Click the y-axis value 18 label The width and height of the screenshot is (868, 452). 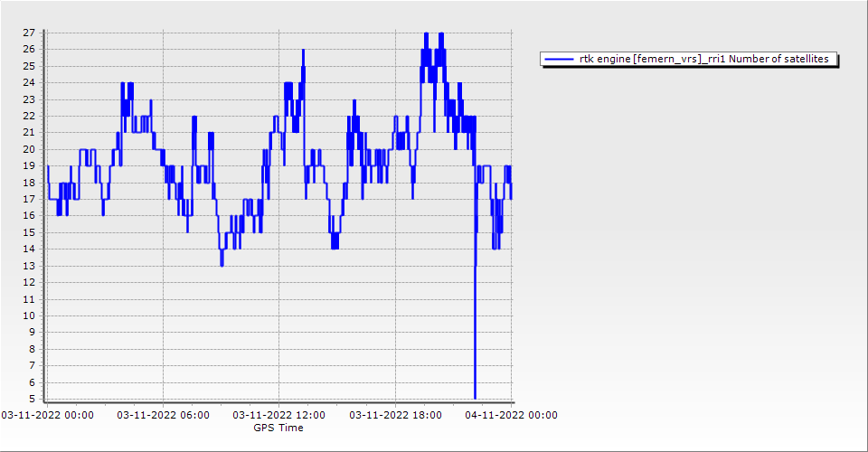[29, 183]
